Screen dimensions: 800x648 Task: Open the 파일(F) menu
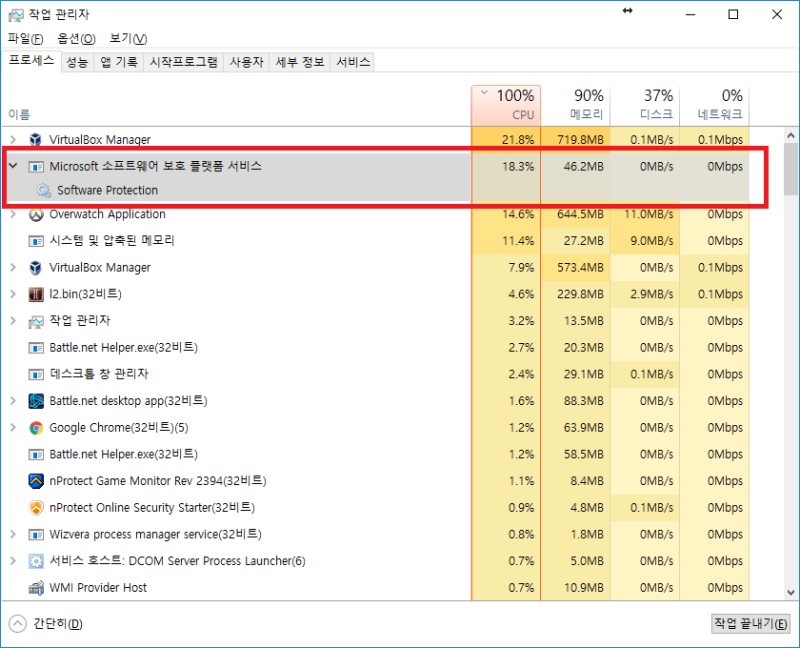click(26, 39)
